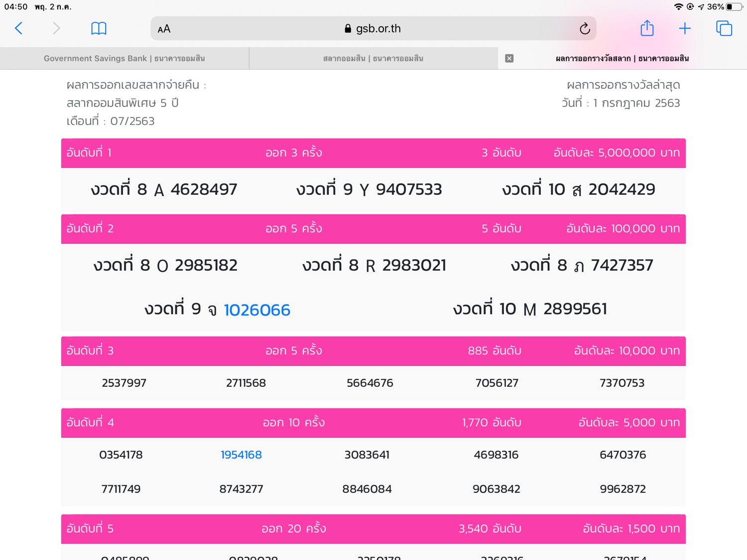Tap the blue number 1026066 link
Image resolution: width=747 pixels, height=560 pixels.
click(x=257, y=310)
